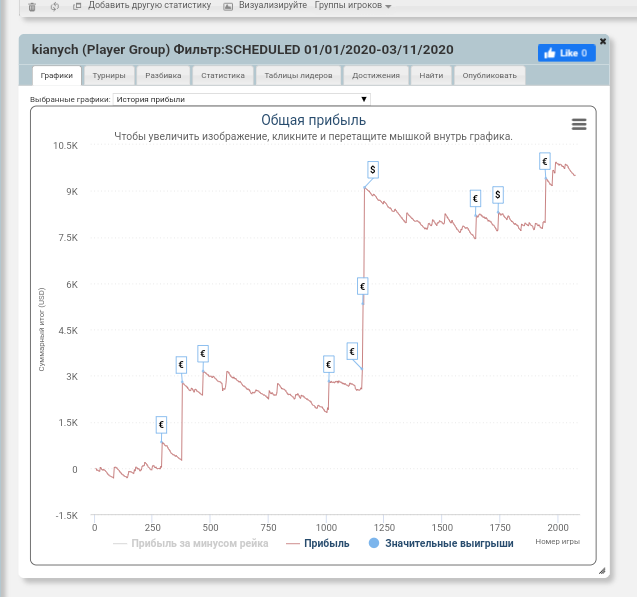Image resolution: width=637 pixels, height=597 pixels.
Task: Click the euro marker near game 375
Action: pos(181,365)
